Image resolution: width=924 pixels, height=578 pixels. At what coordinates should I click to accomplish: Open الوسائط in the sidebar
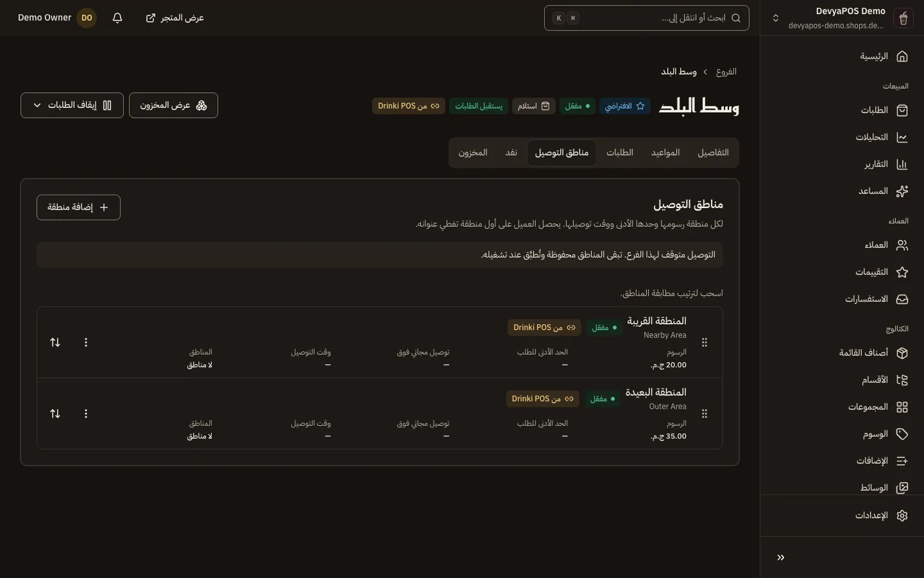[x=842, y=488]
